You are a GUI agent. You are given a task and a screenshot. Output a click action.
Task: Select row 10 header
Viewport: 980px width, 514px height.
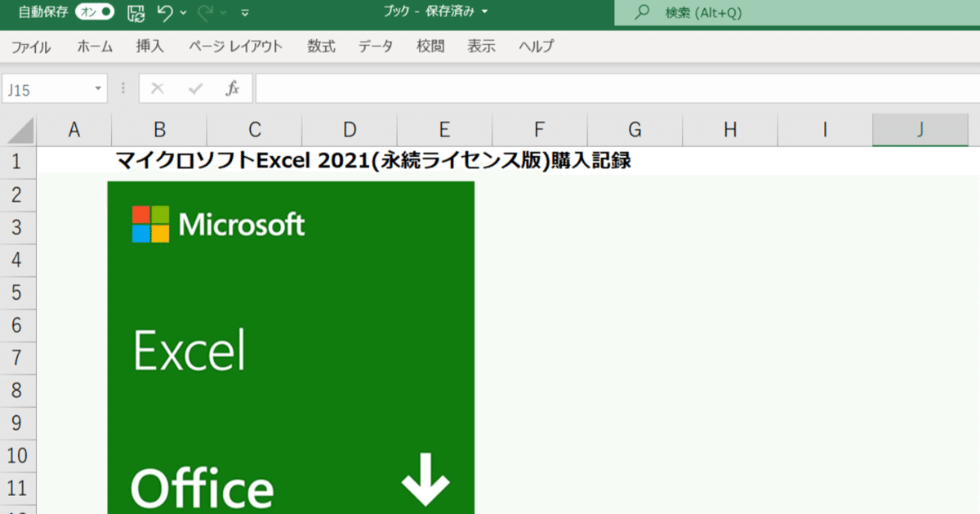click(x=18, y=455)
